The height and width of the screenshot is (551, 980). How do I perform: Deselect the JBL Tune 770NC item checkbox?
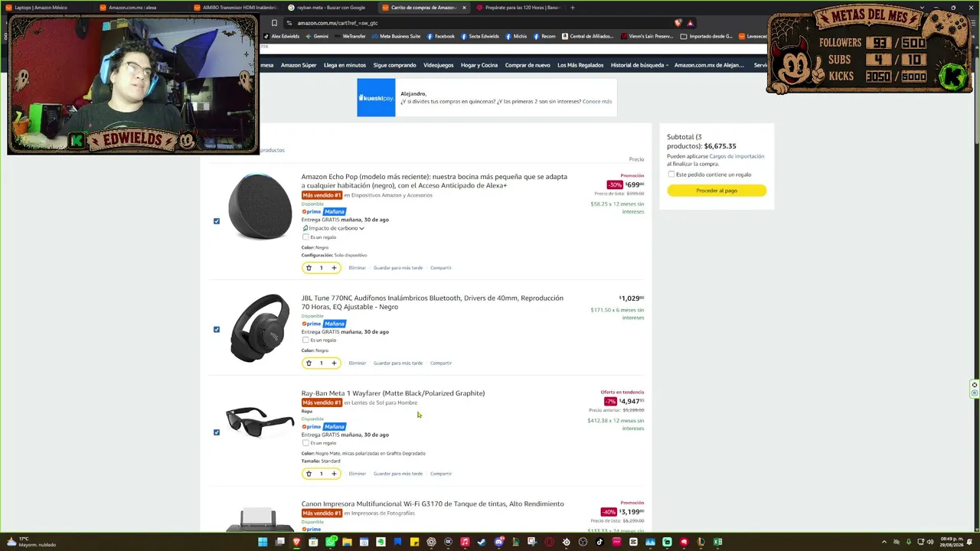pos(217,329)
